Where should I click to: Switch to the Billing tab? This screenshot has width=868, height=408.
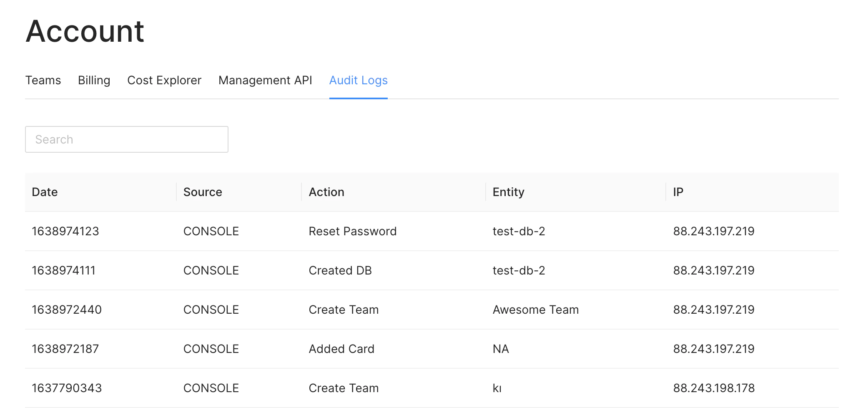pyautogui.click(x=94, y=80)
